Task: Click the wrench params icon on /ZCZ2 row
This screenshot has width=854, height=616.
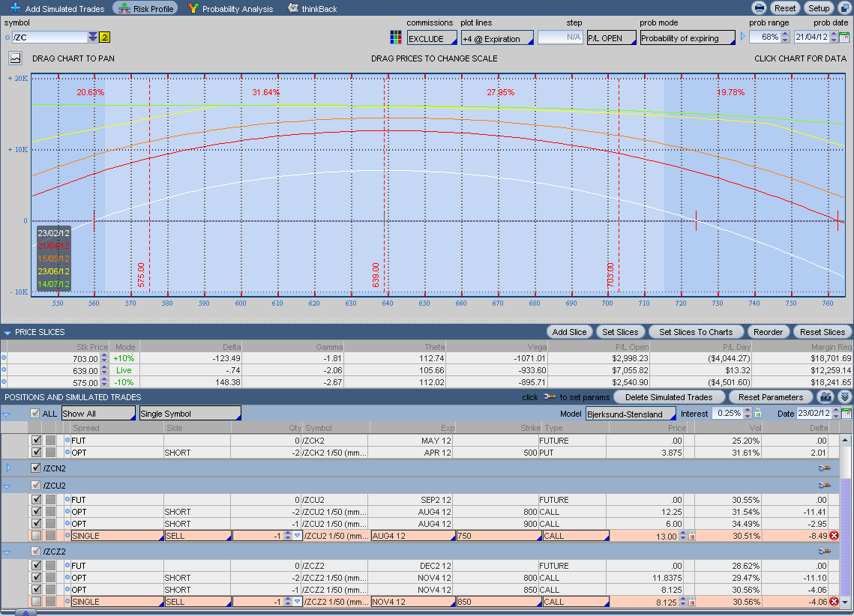Action: click(825, 552)
